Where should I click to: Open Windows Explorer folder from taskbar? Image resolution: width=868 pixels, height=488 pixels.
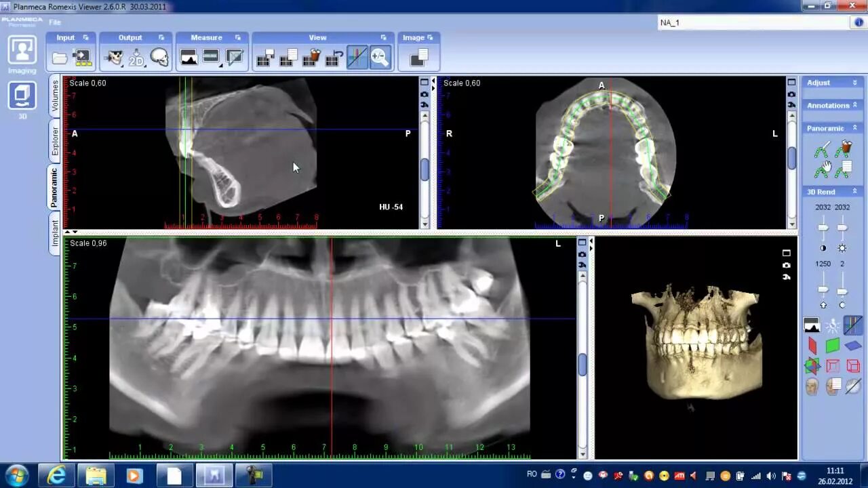tap(96, 476)
